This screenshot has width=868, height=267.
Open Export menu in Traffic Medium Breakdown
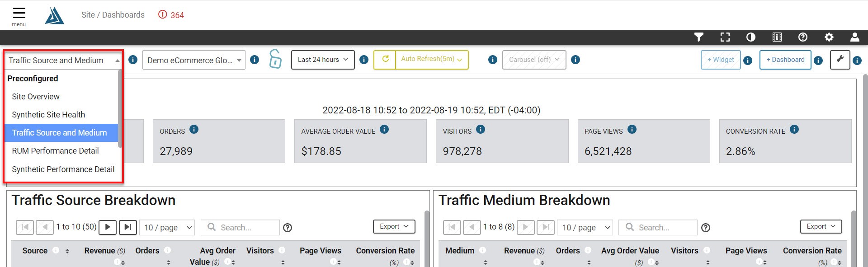[821, 226]
